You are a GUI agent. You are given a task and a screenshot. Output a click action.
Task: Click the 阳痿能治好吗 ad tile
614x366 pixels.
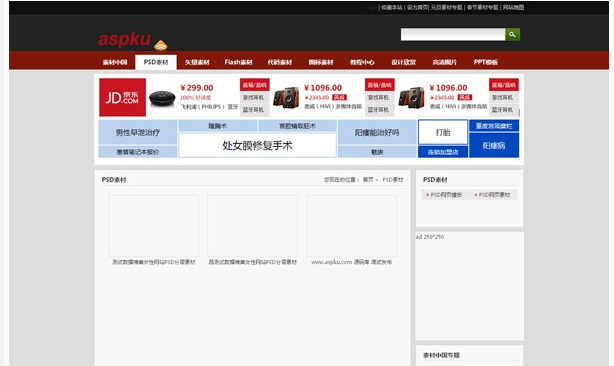[x=377, y=132]
